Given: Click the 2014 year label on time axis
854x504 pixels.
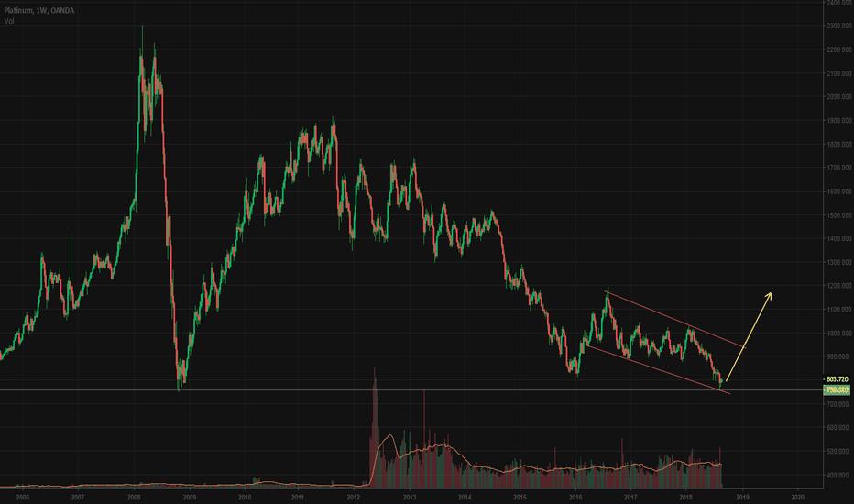Looking at the screenshot, I should pyautogui.click(x=465, y=498).
